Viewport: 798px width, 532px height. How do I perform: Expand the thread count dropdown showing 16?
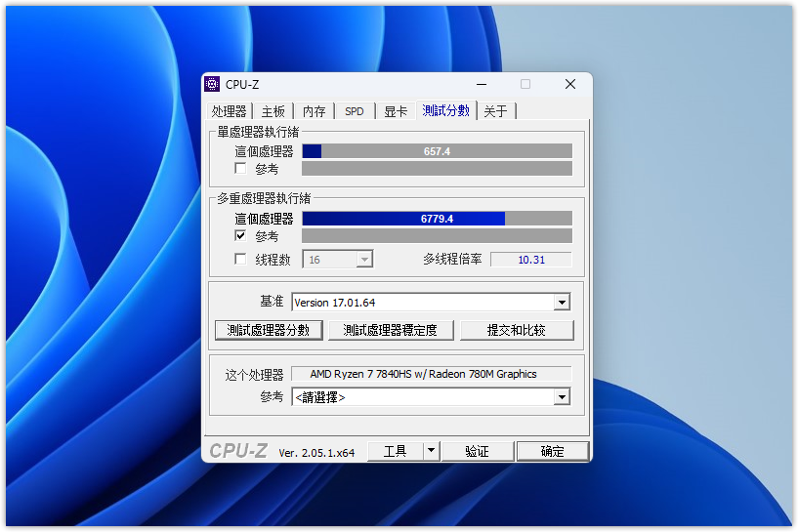click(x=364, y=260)
